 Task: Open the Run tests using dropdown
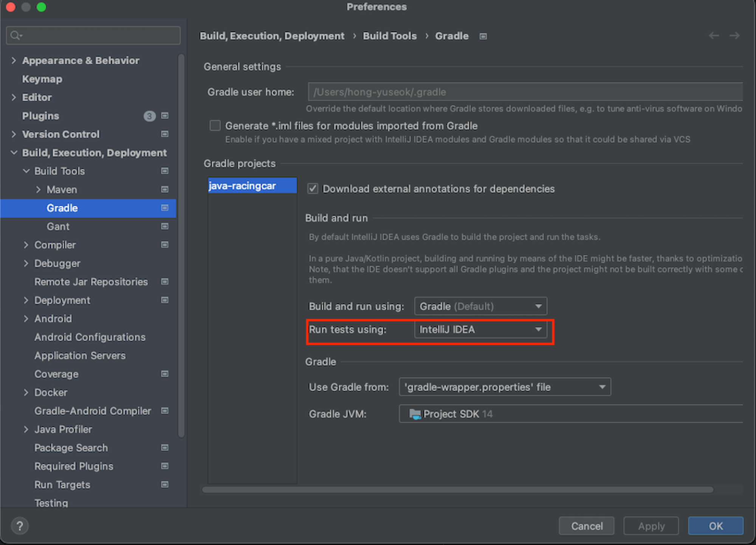pos(480,330)
